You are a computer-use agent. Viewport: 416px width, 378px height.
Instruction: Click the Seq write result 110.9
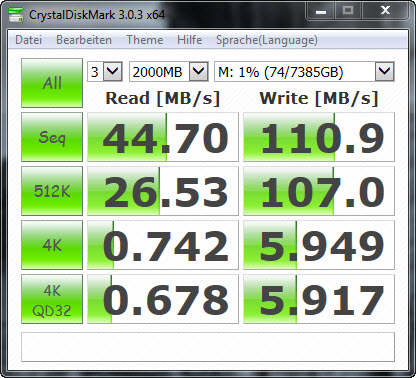coord(319,137)
